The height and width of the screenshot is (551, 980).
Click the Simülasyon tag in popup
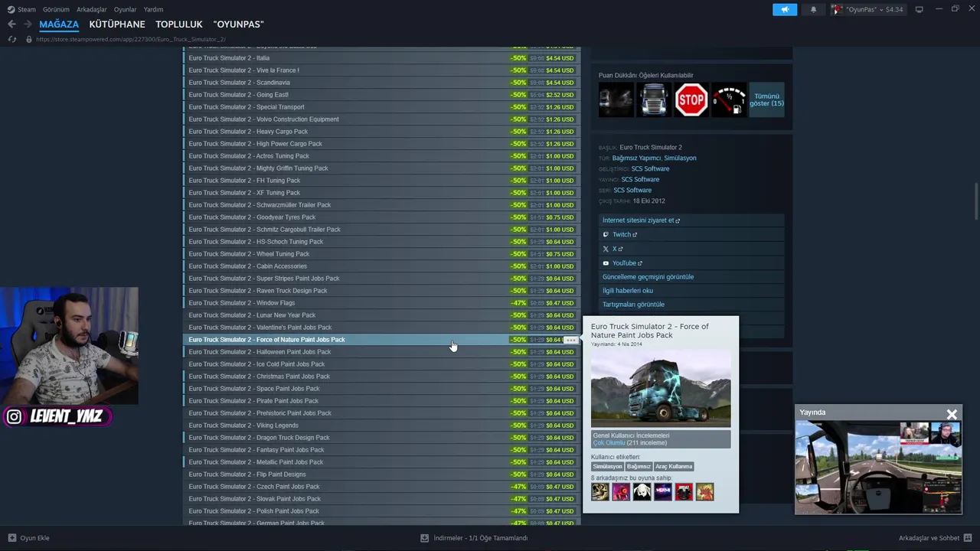(x=607, y=466)
